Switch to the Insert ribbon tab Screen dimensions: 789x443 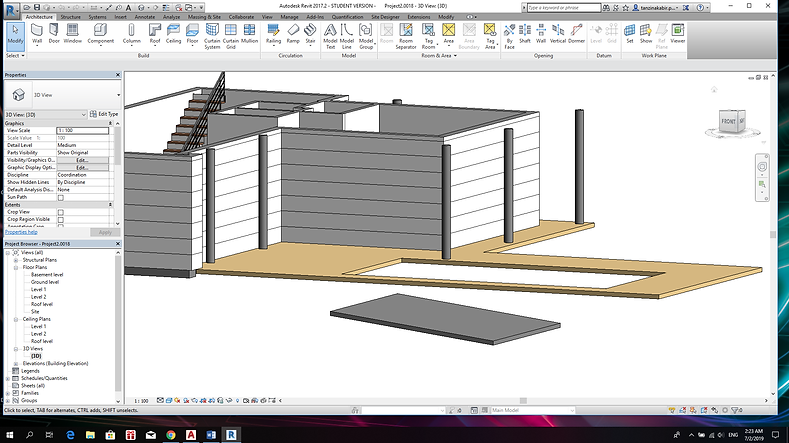click(x=120, y=17)
